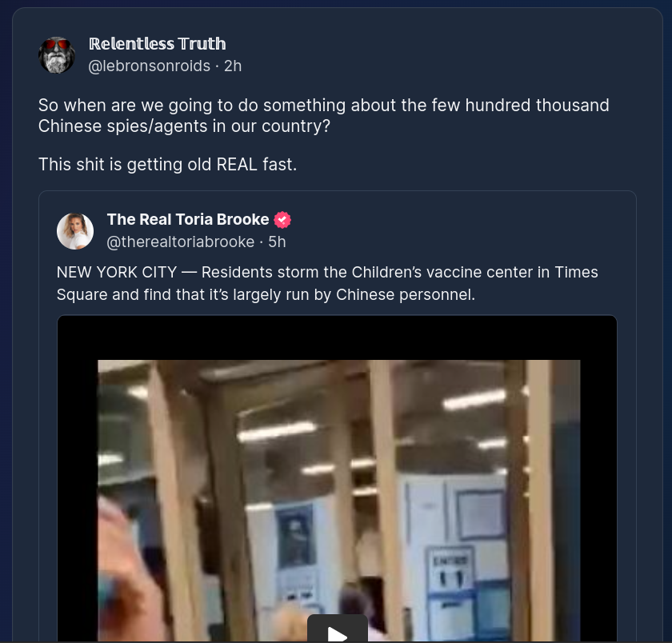The width and height of the screenshot is (672, 643).
Task: Click the blue poster on the video wall
Action: [x=295, y=534]
